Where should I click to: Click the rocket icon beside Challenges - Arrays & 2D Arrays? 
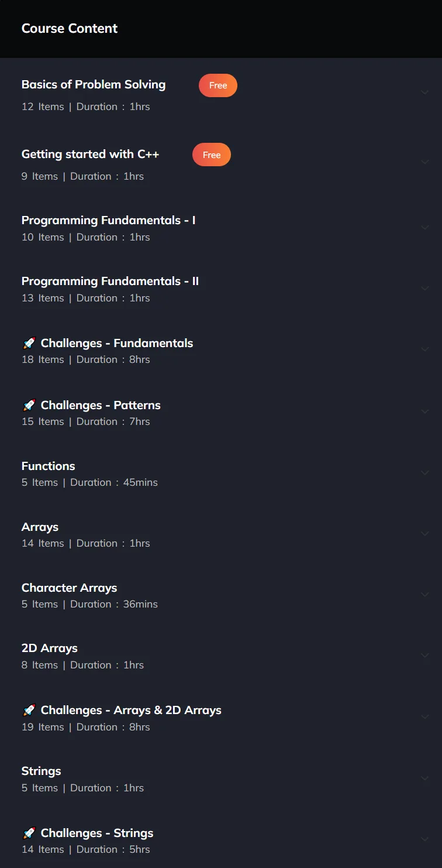click(x=29, y=711)
